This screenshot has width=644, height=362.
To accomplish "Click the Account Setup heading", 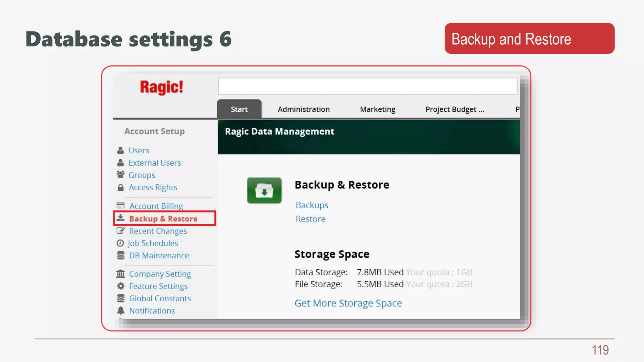I will pos(154,131).
